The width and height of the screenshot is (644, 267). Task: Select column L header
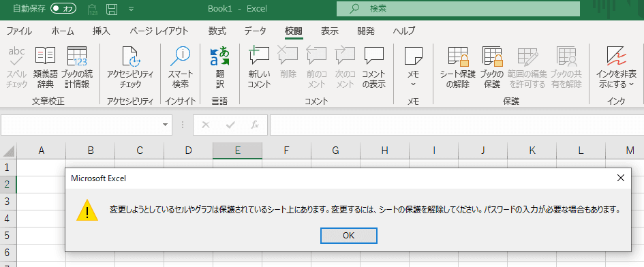click(x=581, y=151)
